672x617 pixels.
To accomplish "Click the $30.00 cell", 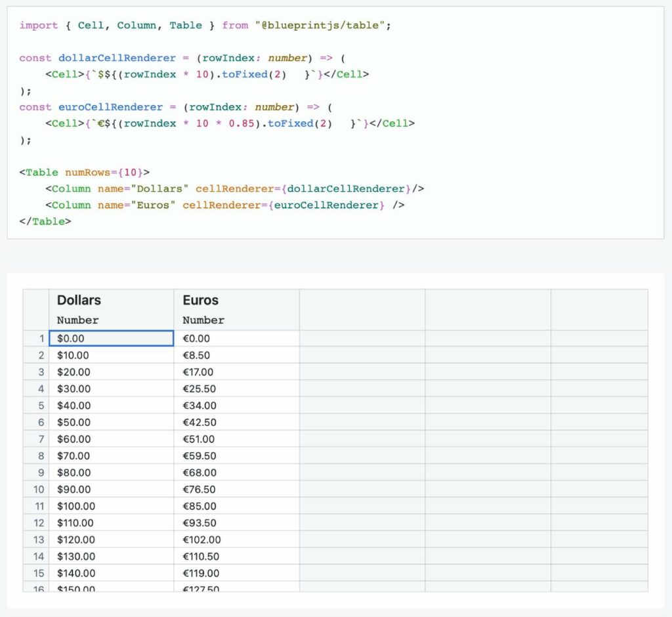I will point(112,389).
